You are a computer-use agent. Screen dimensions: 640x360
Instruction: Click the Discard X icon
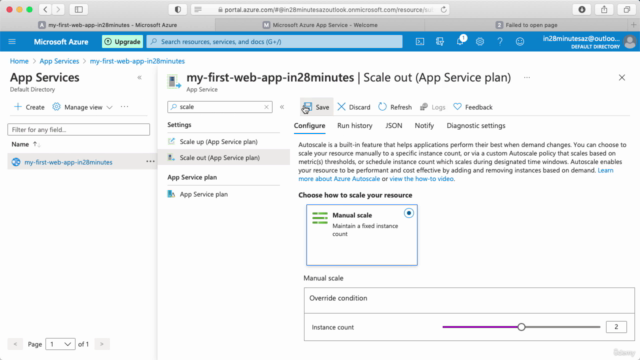tap(342, 107)
